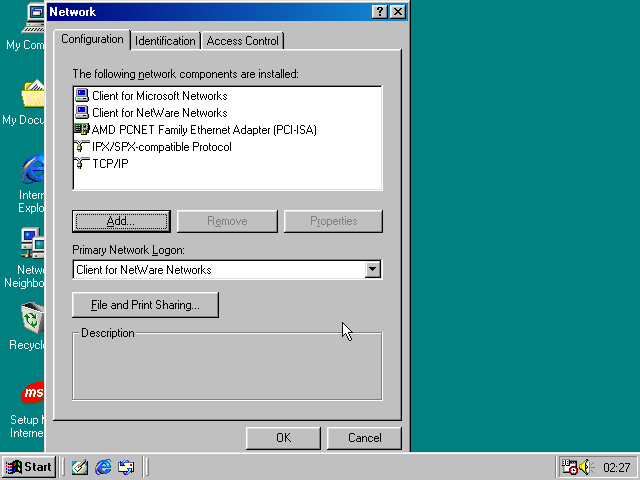Select the Client for Microsoft Networks icon
Viewport: 640px width, 480px height.
pyautogui.click(x=82, y=96)
